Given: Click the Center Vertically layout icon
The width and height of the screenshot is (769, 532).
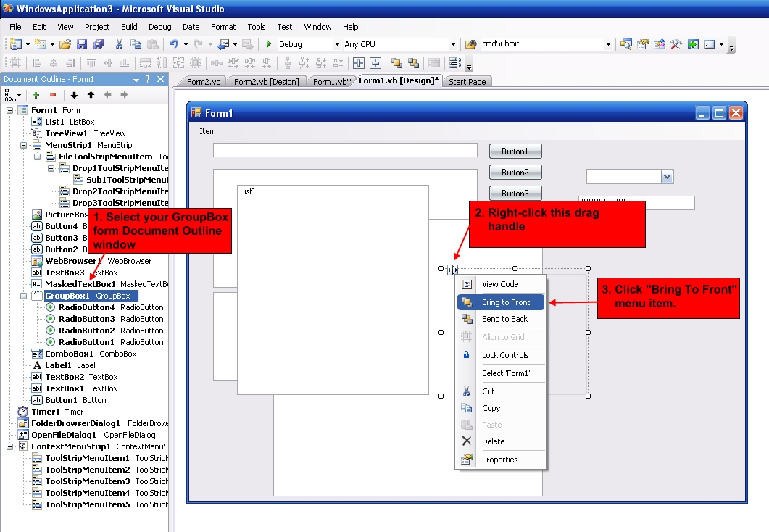Looking at the screenshot, I should [x=375, y=63].
